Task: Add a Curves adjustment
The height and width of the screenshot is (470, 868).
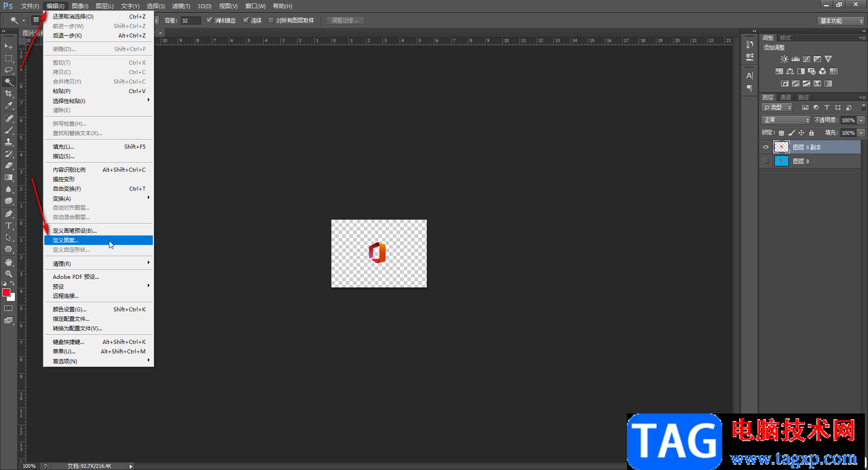Action: pyautogui.click(x=807, y=59)
